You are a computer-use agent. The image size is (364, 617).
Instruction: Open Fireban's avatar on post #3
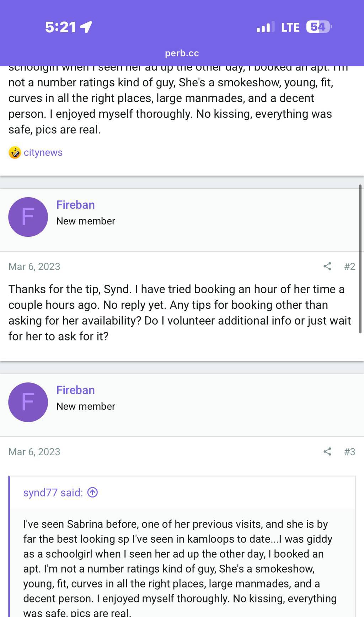pos(28,402)
